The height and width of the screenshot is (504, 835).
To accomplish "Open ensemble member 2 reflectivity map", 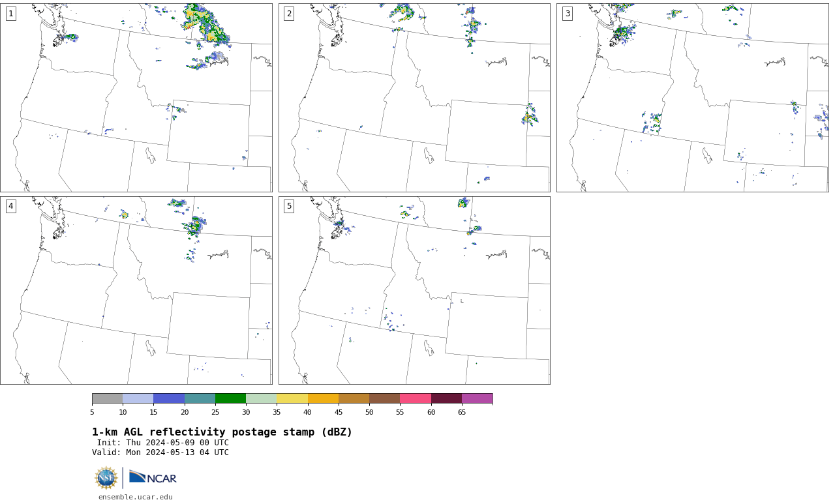I will pyautogui.click(x=414, y=98).
